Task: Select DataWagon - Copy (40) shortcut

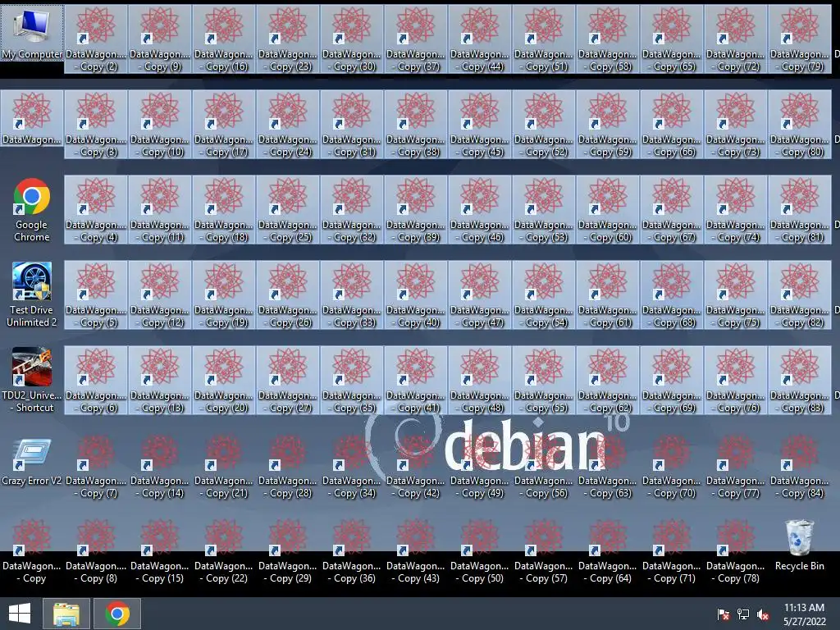Action: point(416,295)
